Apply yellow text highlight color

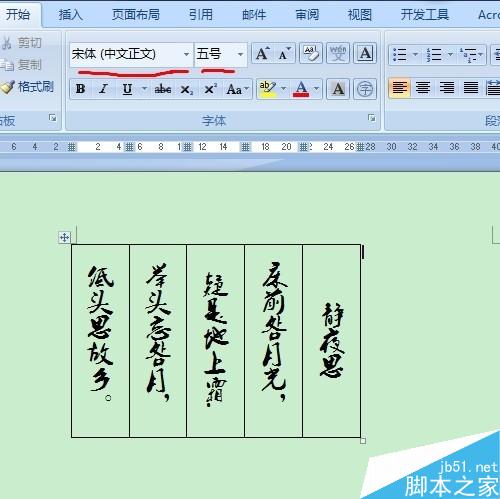pyautogui.click(x=268, y=89)
